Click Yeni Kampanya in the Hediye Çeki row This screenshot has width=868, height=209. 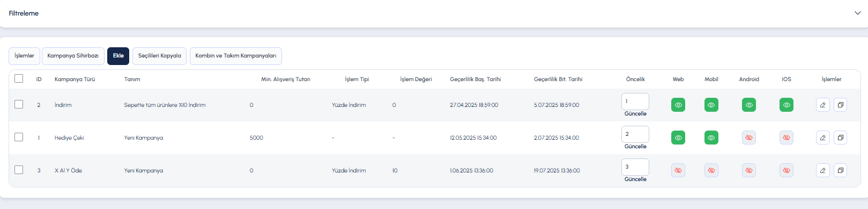143,138
